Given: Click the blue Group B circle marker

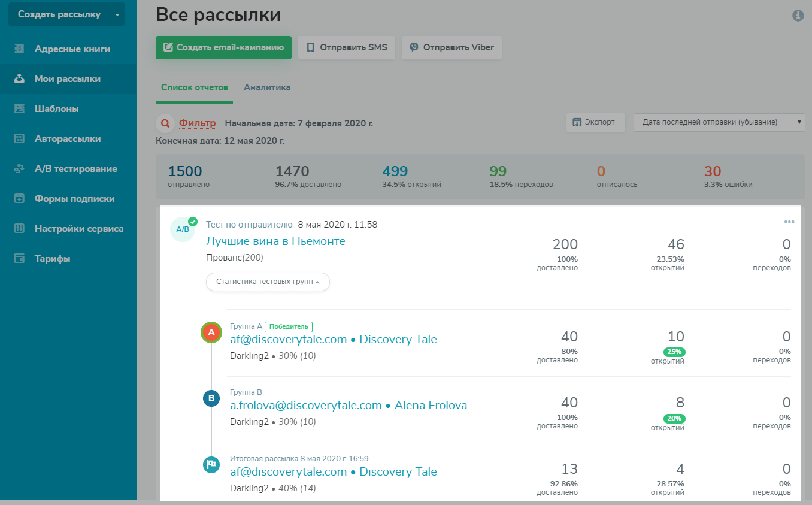Looking at the screenshot, I should pyautogui.click(x=211, y=398).
